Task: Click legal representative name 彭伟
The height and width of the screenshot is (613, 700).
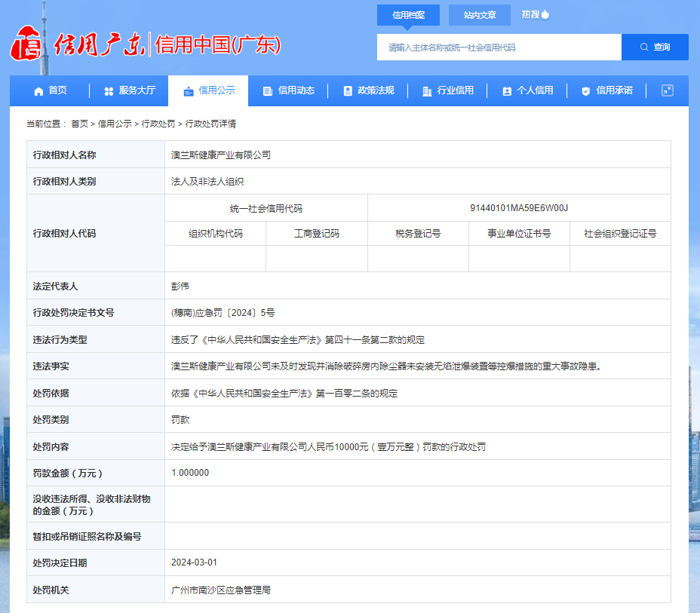Action: 180,286
